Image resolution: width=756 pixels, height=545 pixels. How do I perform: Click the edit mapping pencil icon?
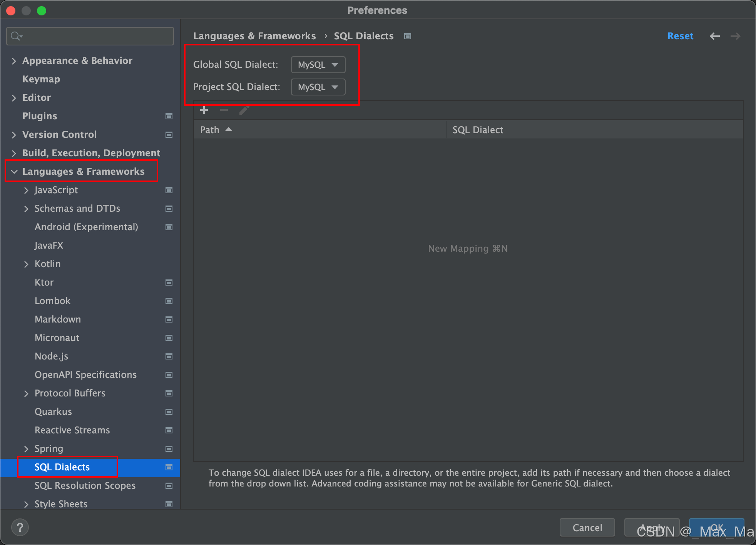point(244,110)
